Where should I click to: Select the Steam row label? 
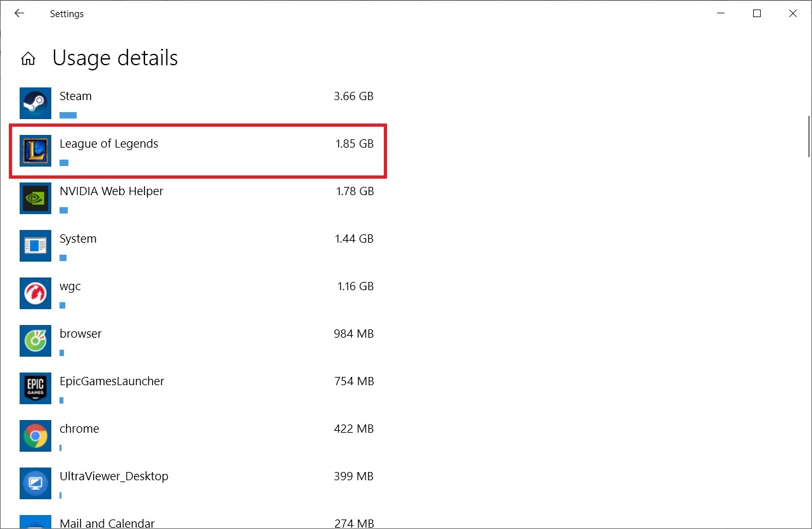[75, 96]
